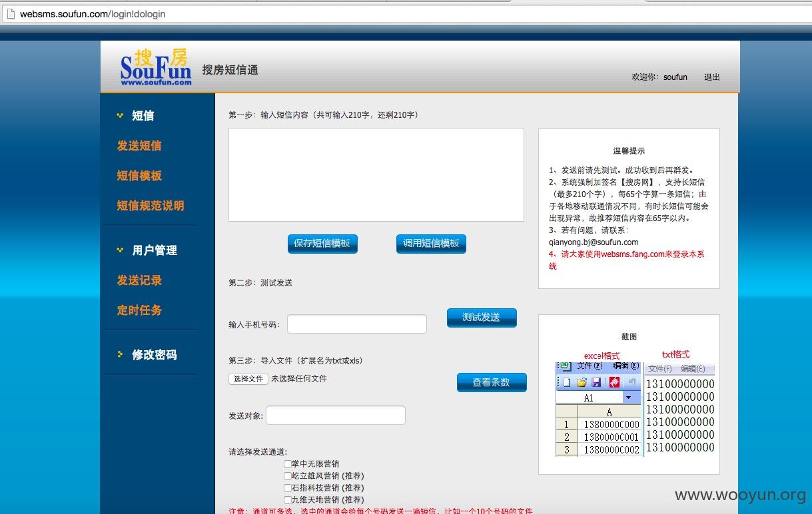812x514 pixels.
Task: Focus the 发送对象 input field
Action: point(336,415)
